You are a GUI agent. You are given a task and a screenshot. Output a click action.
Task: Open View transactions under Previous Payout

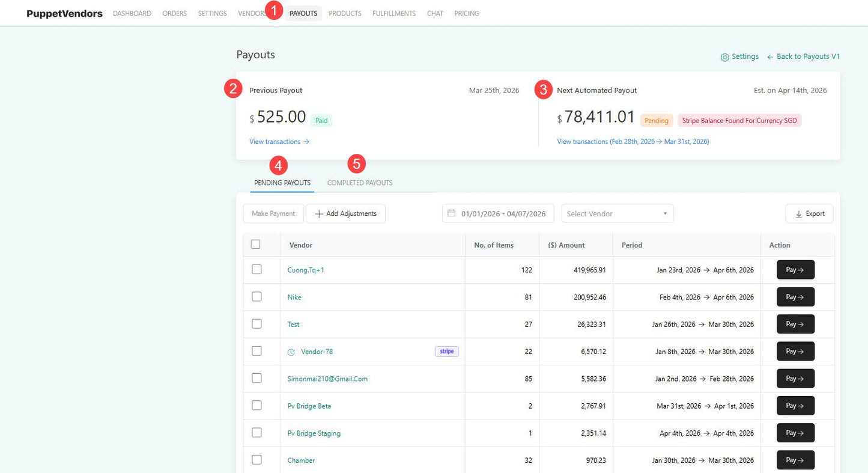[x=279, y=142]
